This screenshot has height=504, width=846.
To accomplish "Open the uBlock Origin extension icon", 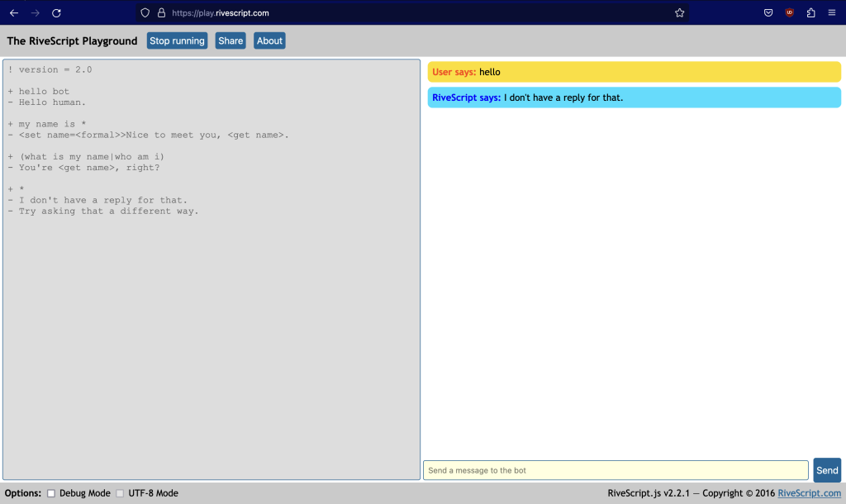I will (x=789, y=13).
